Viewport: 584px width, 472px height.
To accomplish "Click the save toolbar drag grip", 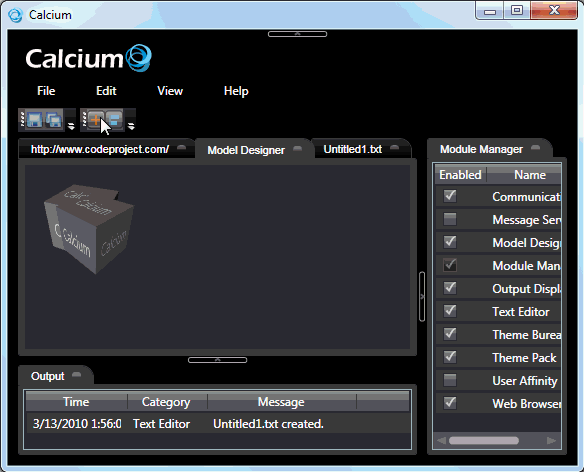I will coord(23,119).
